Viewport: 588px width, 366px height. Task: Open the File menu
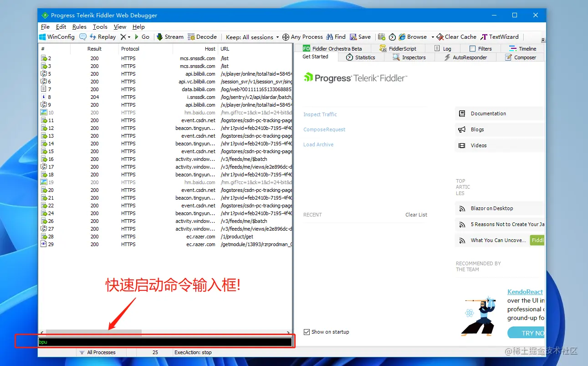click(45, 27)
